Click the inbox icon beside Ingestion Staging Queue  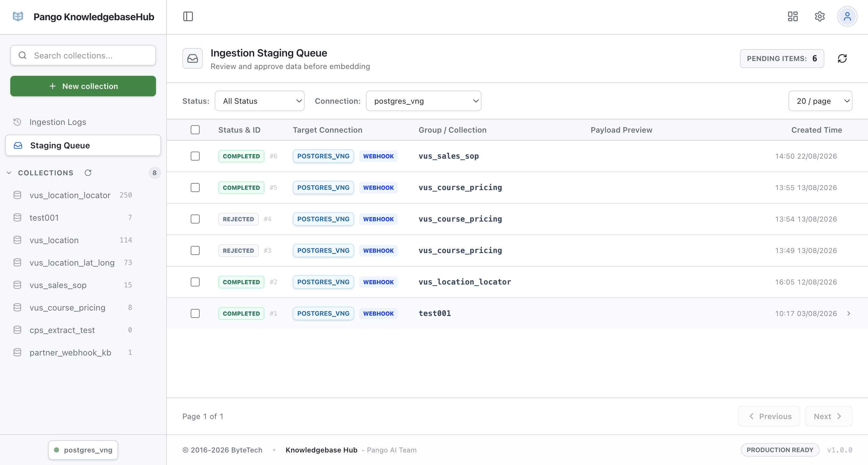click(x=192, y=58)
